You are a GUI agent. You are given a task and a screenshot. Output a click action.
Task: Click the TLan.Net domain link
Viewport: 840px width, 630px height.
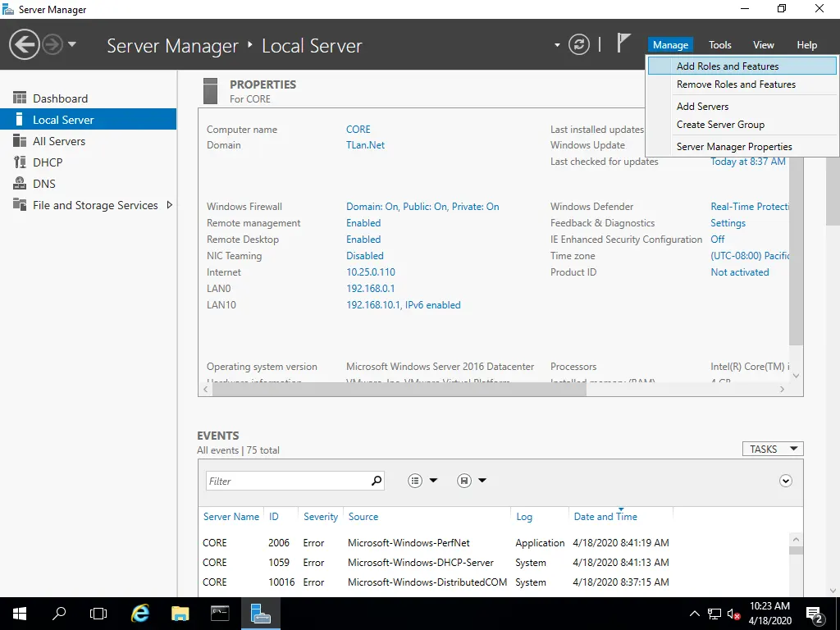tap(365, 144)
